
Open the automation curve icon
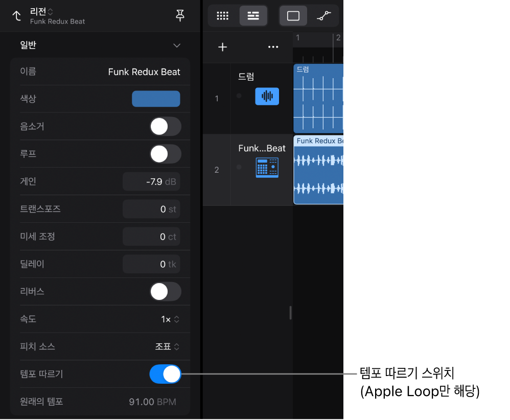pyautogui.click(x=323, y=16)
